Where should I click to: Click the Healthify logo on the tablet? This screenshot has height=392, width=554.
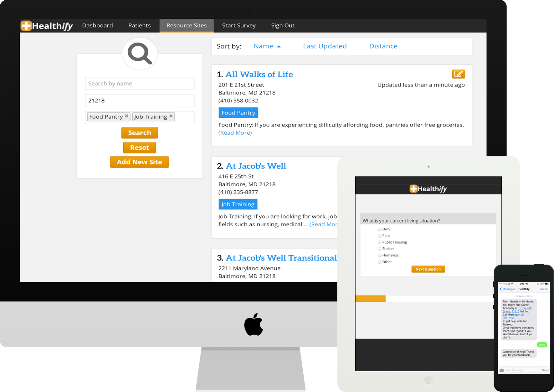pos(428,189)
